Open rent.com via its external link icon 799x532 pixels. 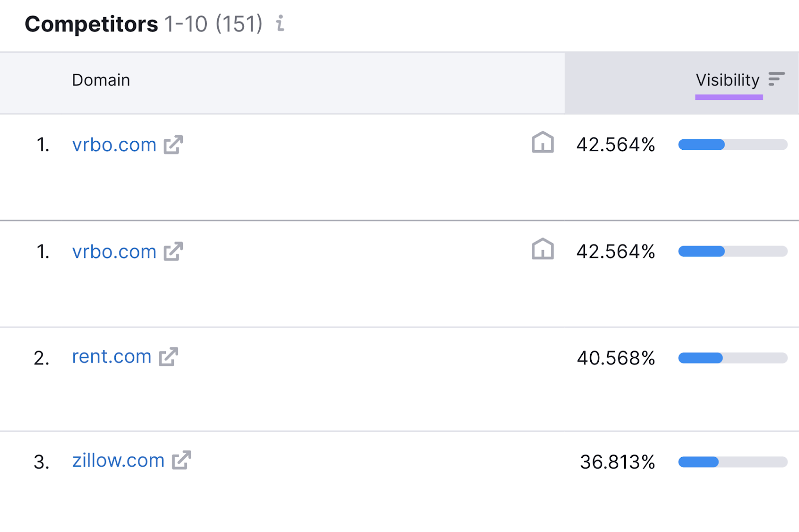168,357
